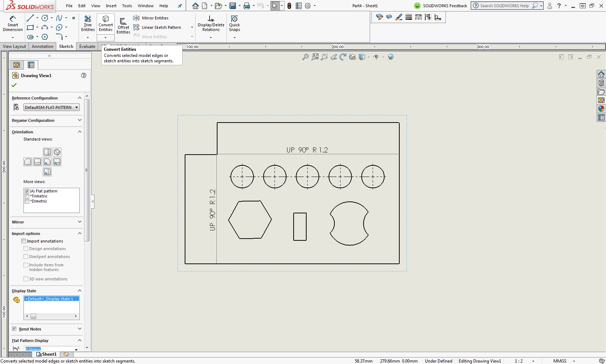
Task: Enable the Import annotations checkbox
Action: pyautogui.click(x=24, y=241)
